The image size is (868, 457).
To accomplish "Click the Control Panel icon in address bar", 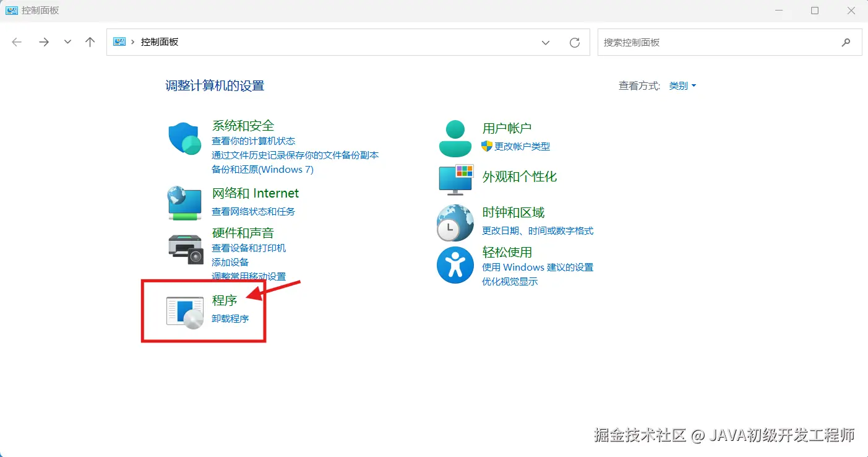I will tap(119, 42).
